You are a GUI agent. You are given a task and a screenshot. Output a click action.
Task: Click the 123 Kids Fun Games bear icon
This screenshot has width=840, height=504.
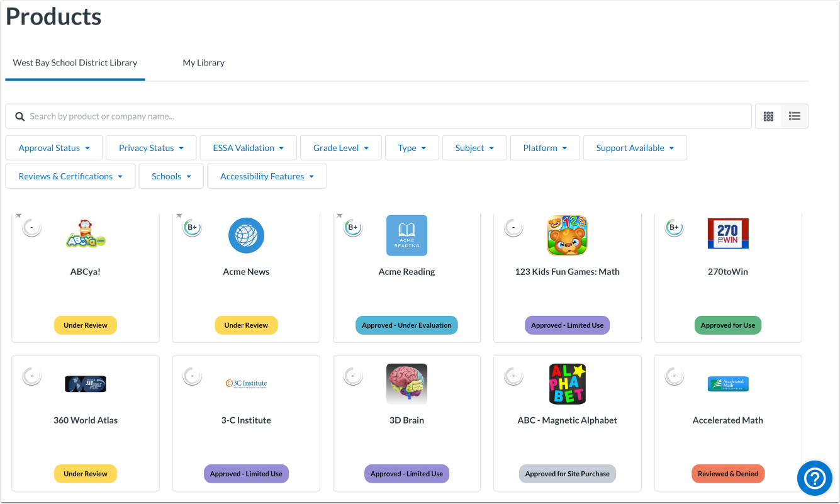coord(568,235)
